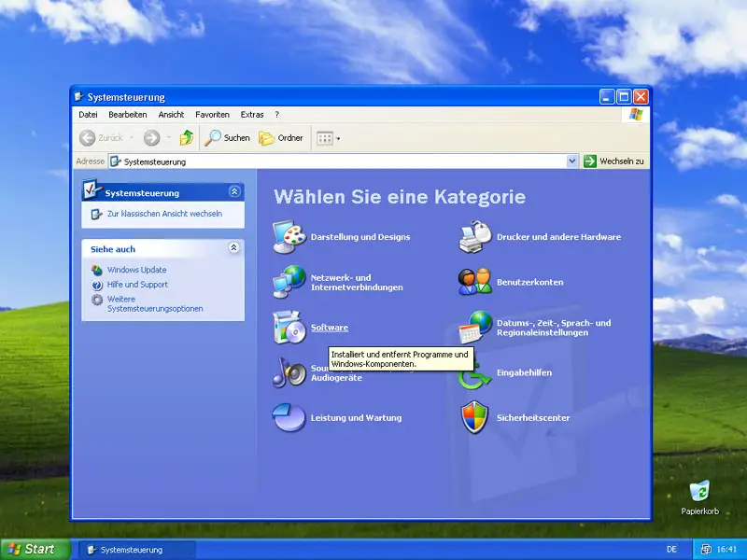This screenshot has width=747, height=560.
Task: Collapse the Siehe auch panel
Action: point(234,247)
